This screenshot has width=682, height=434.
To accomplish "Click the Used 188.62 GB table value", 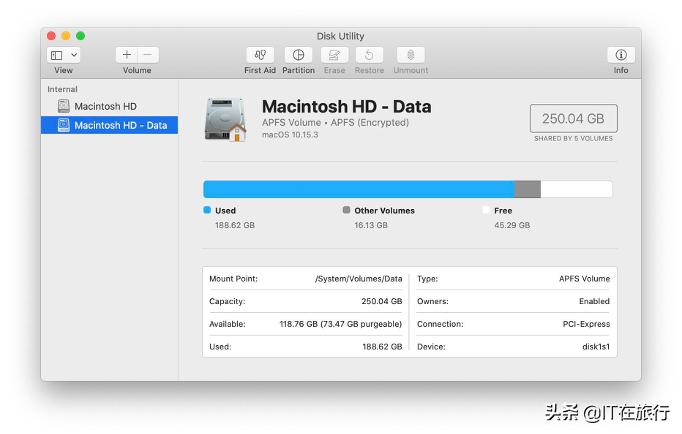I will pos(382,347).
